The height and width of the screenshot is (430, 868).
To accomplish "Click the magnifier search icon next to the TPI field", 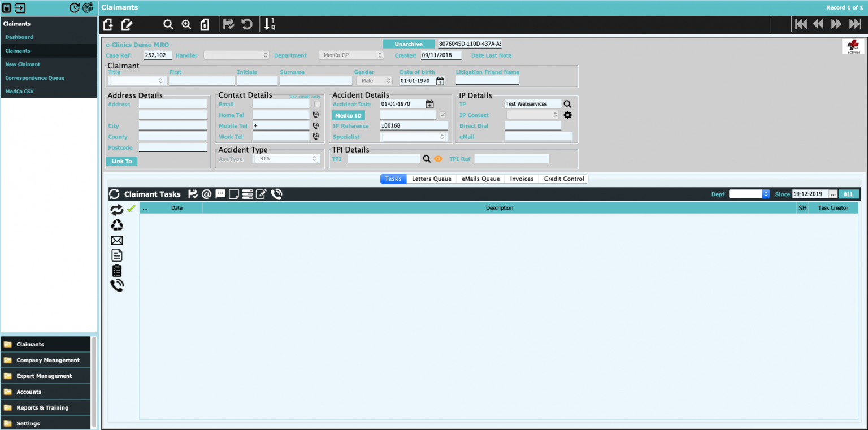I will (x=427, y=159).
